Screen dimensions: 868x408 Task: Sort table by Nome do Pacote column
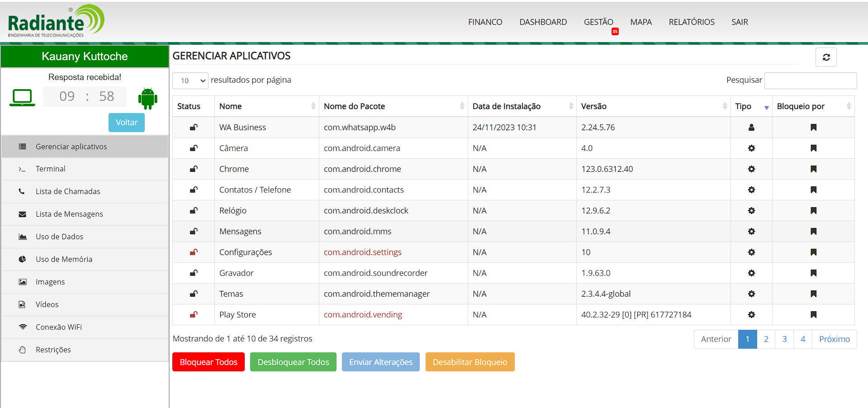(393, 106)
